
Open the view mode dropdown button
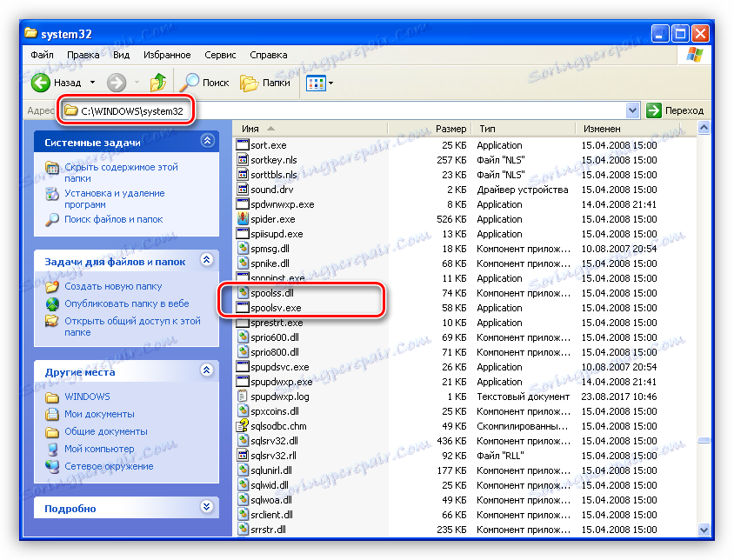click(320, 83)
